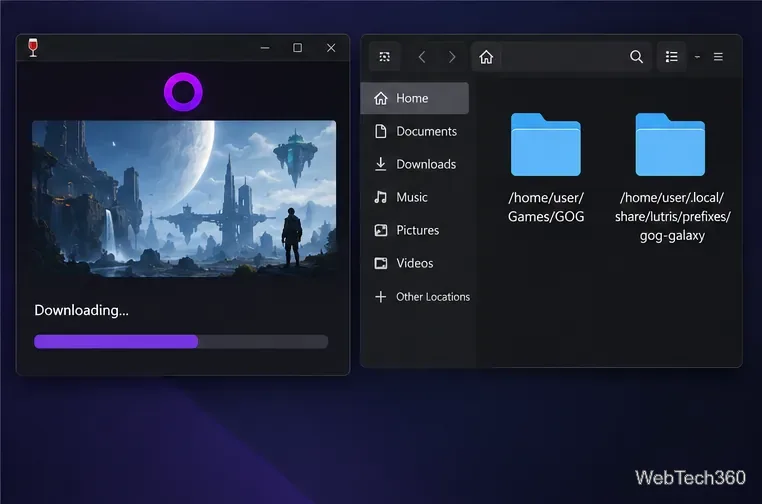Select the lutris prefixes gog-galaxy folder icon
The width and height of the screenshot is (762, 504).
[670, 144]
